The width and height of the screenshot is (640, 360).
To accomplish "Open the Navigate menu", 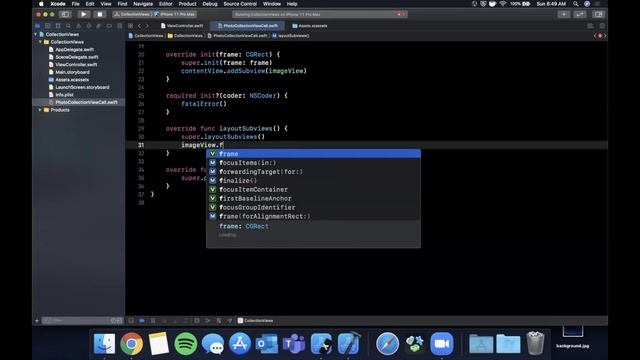I will (143, 4).
